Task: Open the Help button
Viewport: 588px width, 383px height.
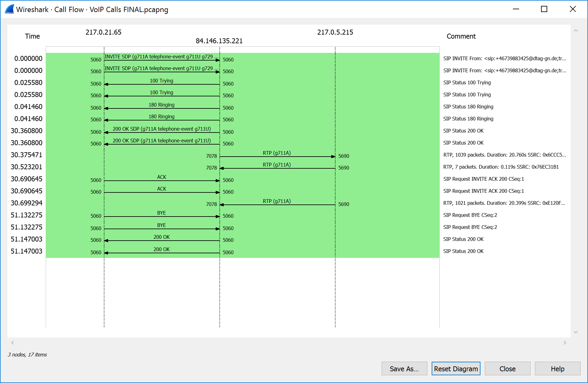Action: [557, 368]
